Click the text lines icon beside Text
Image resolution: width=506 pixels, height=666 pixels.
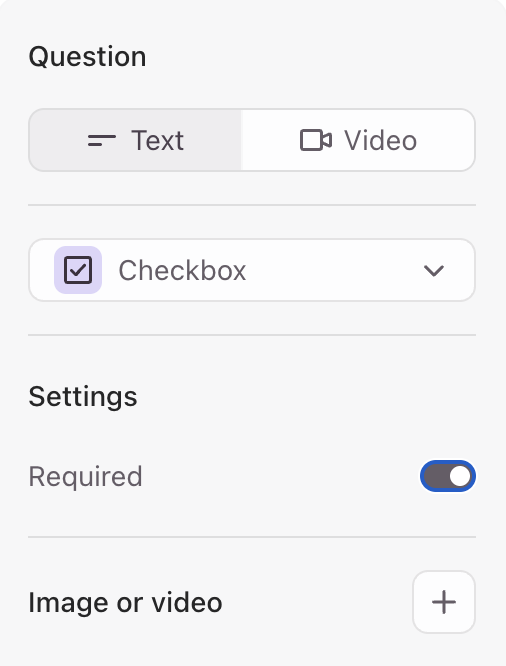click(x=102, y=141)
